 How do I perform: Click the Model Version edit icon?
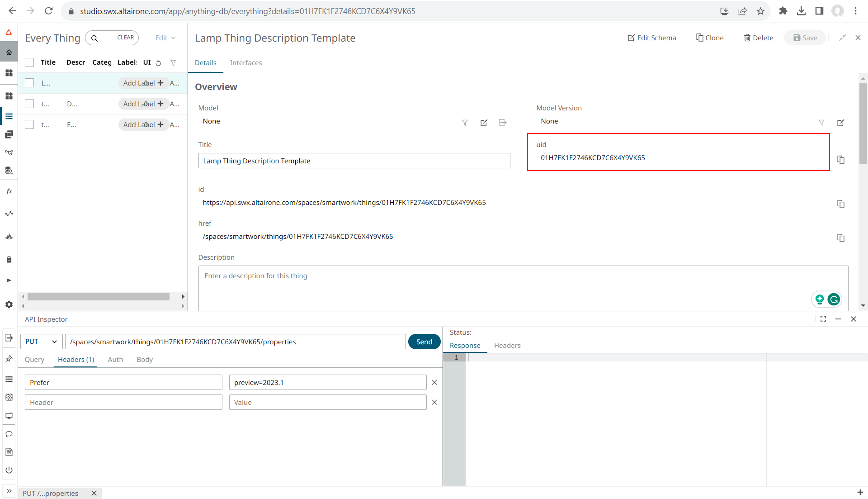841,123
